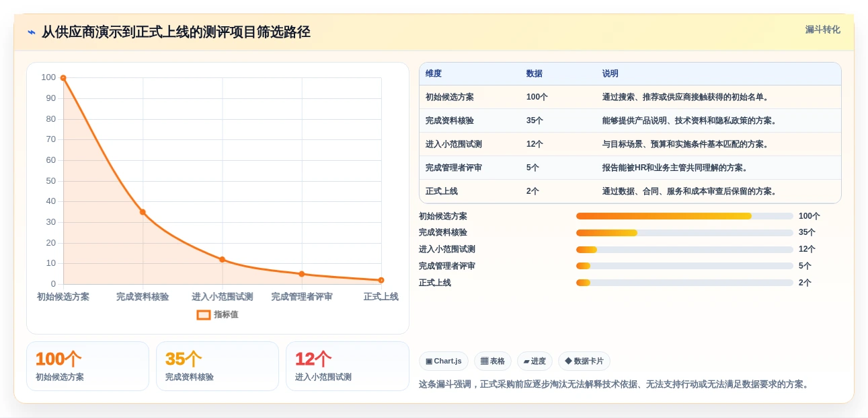Screen dimensions: 868x418
Task: Click description 通过数据、合同、服务和成本审查后保留的方案
Action: [x=690, y=192]
